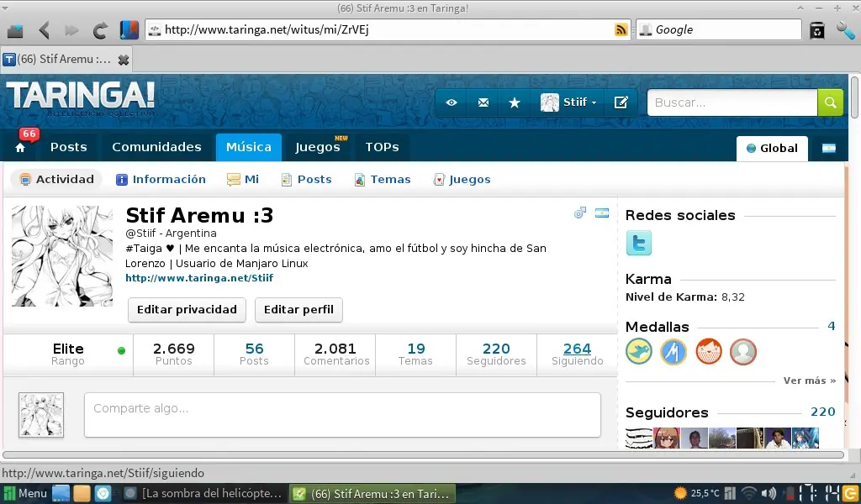Click the first bird medal
861x504 pixels.
[x=639, y=351]
